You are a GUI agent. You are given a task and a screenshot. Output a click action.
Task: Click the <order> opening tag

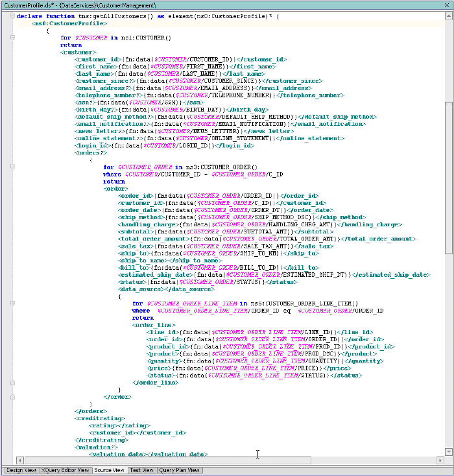115,189
